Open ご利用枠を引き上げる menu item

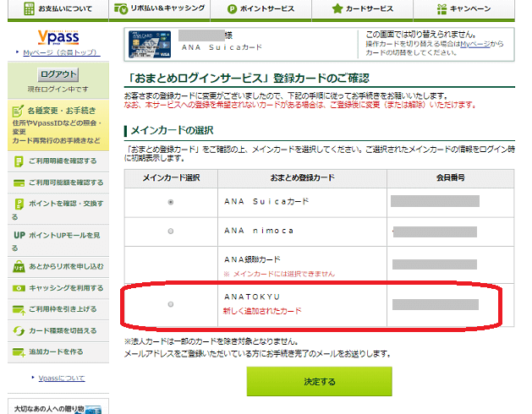click(x=58, y=309)
